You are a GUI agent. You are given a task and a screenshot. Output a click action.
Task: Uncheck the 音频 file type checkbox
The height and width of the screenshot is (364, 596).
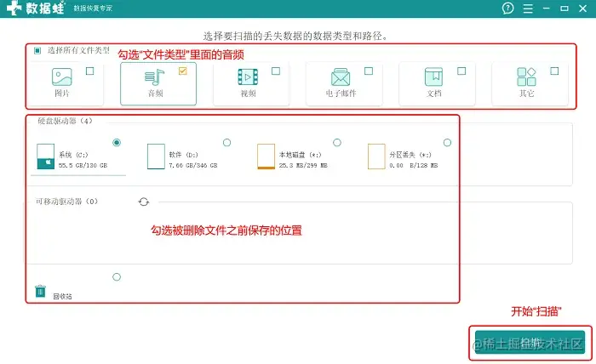click(x=183, y=71)
